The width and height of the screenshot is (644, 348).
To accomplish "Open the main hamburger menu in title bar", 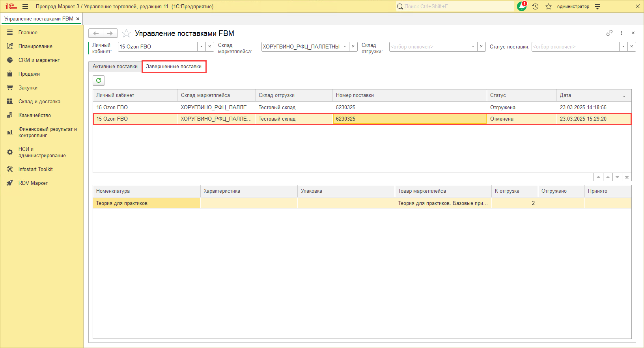I will pyautogui.click(x=25, y=6).
